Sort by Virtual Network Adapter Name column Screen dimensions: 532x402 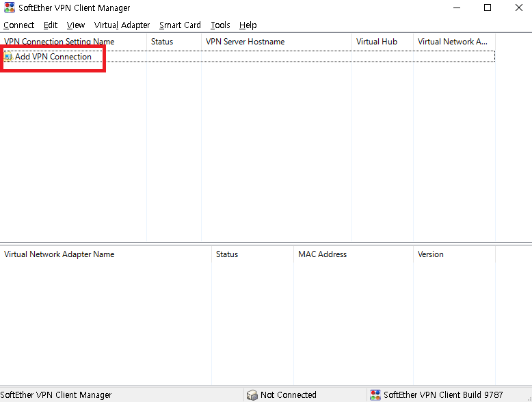[x=106, y=254]
